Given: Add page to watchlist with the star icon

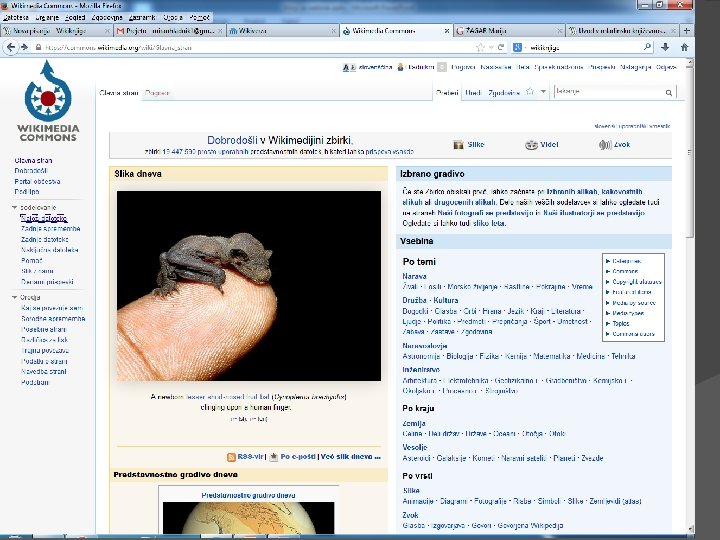Looking at the screenshot, I should click(529, 92).
